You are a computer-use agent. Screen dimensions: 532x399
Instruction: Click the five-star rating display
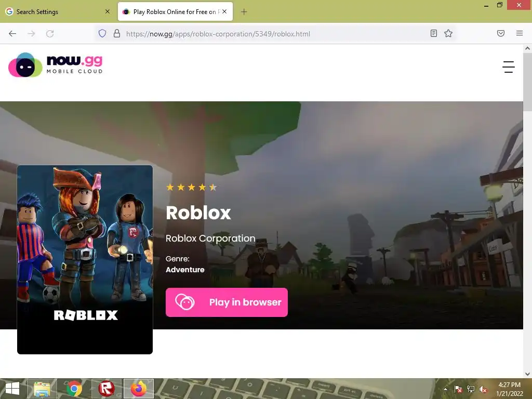[192, 187]
